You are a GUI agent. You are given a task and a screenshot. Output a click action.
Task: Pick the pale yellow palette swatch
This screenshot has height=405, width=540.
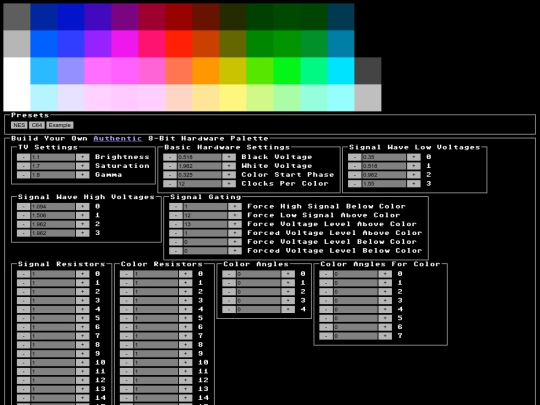[x=233, y=97]
